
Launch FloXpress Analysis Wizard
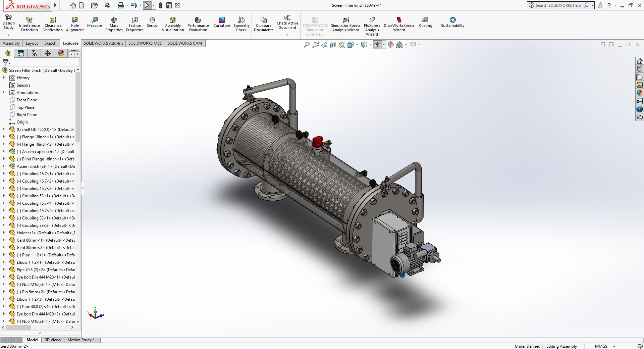coord(372,27)
